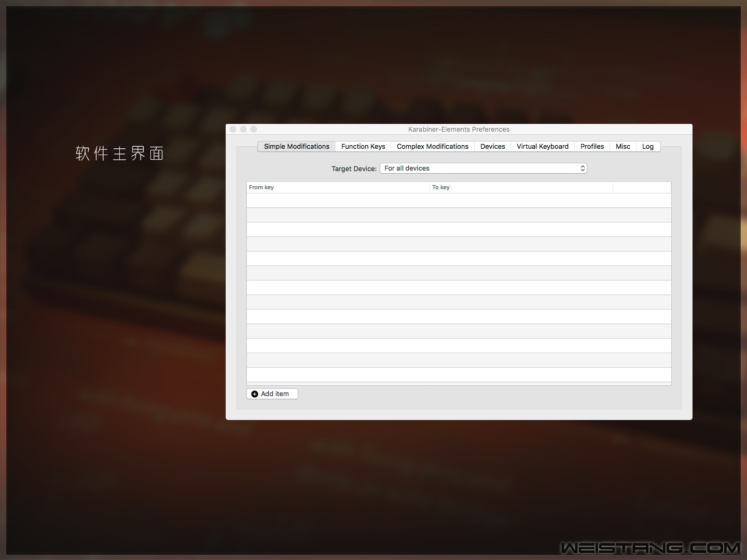Zoom the Preferences window using the third title-bar button
Viewport: 747px width, 560px height.
pos(254,129)
